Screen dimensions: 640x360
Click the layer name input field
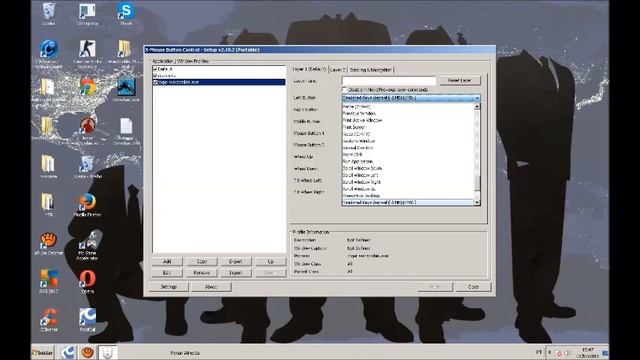[389, 81]
